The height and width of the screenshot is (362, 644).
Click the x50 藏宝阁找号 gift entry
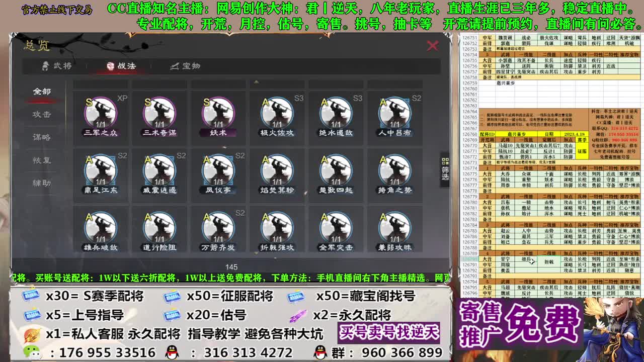[x=351, y=297]
